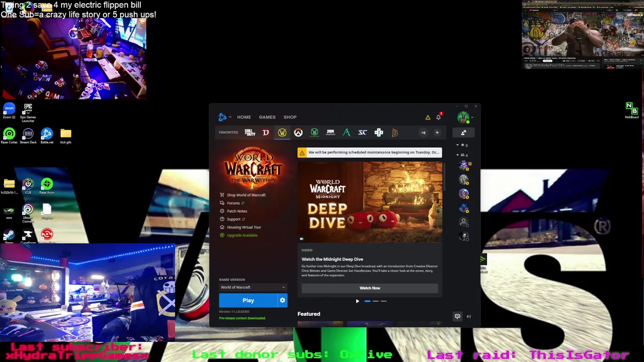Open the profile avatar menu
The image size is (644, 362).
click(463, 118)
